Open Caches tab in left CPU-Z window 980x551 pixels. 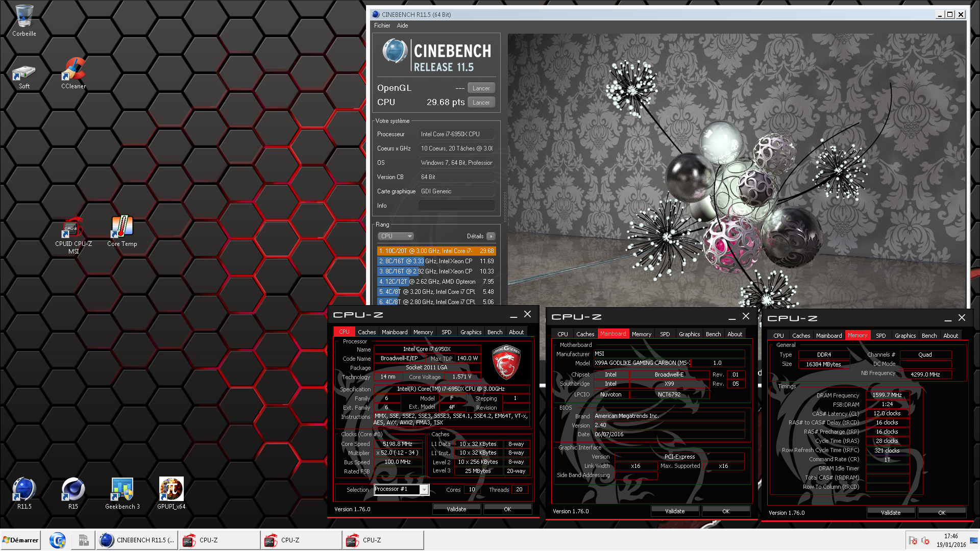366,332
